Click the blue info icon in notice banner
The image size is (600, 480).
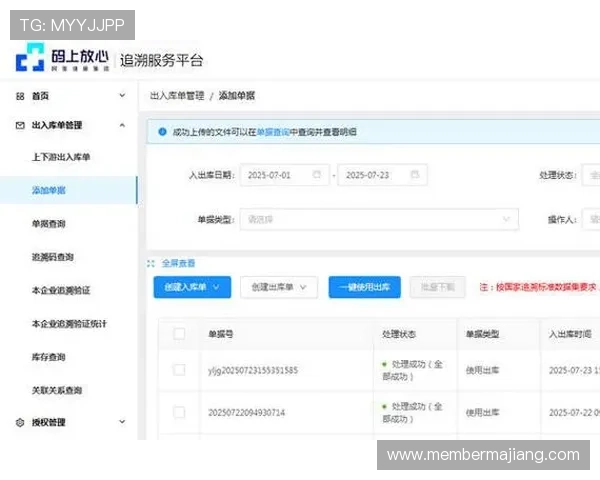pyautogui.click(x=162, y=132)
